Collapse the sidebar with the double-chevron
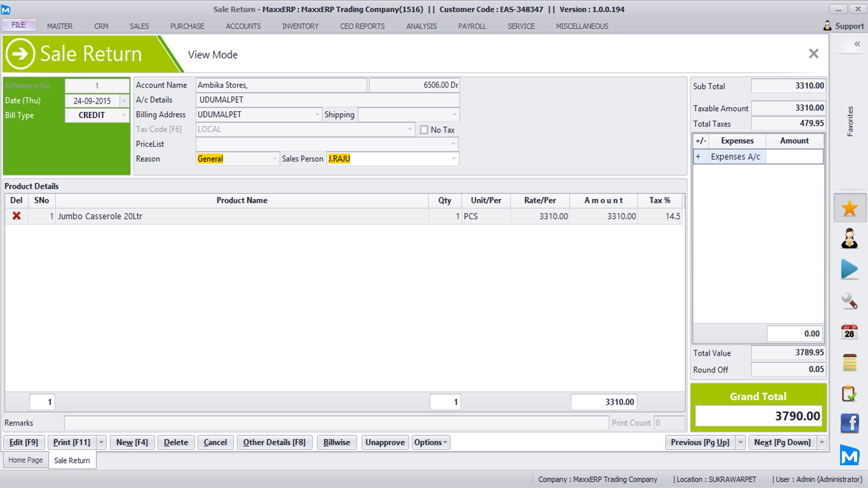Viewport: 868px width, 488px height. (x=857, y=44)
